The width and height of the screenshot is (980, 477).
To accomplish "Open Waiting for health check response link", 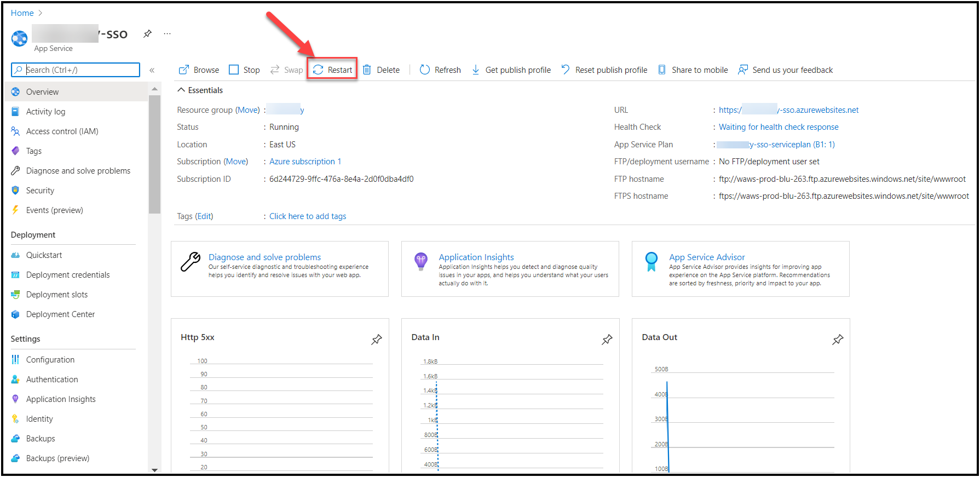I will [778, 127].
